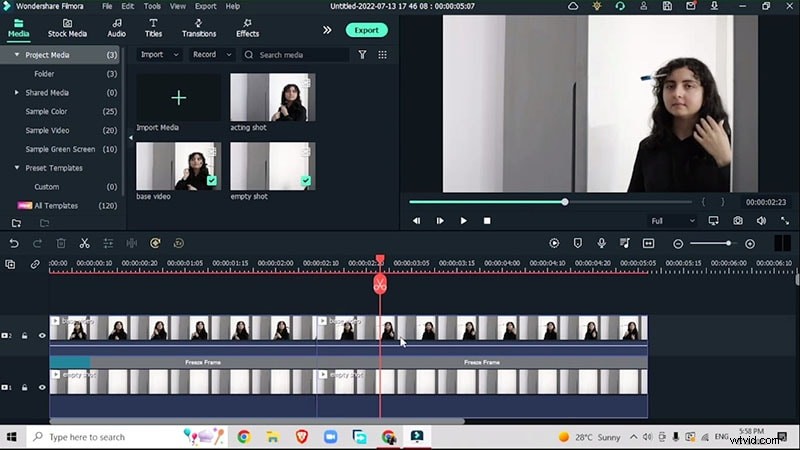800x450 pixels.
Task: Open the Import dropdown
Action: tap(159, 55)
